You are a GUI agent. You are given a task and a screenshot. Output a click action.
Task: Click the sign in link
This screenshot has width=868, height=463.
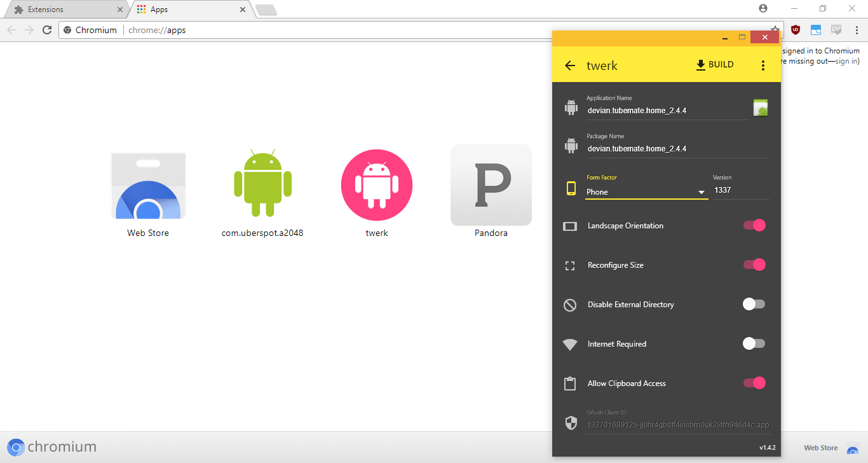point(846,61)
